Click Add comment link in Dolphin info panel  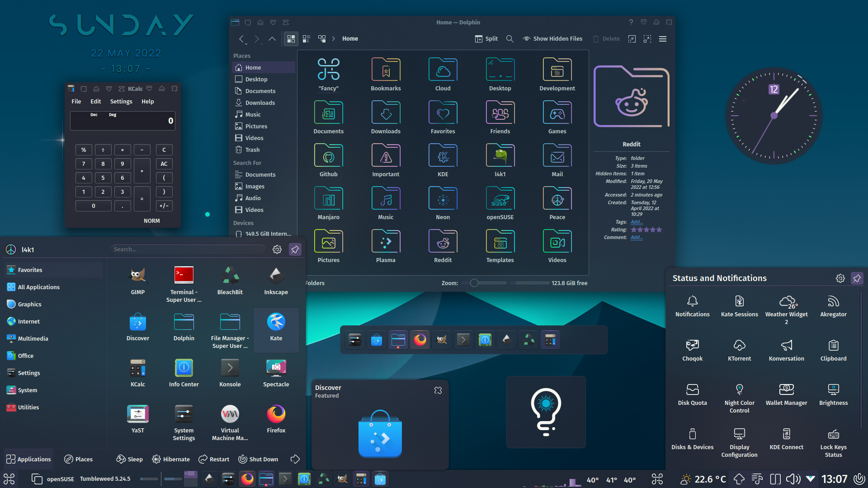click(x=637, y=237)
